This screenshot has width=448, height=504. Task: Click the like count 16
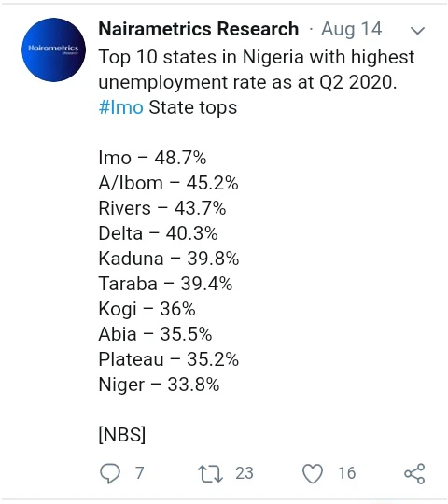[347, 473]
